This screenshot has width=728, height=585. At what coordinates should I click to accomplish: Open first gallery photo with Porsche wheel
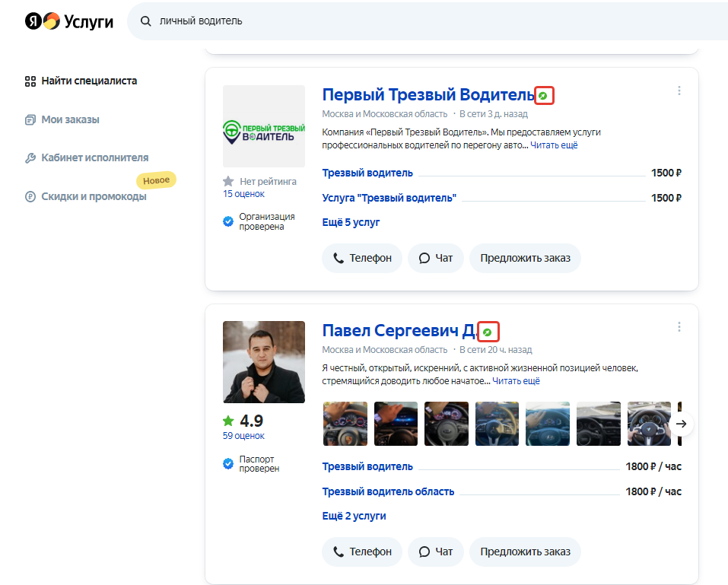tap(345, 424)
